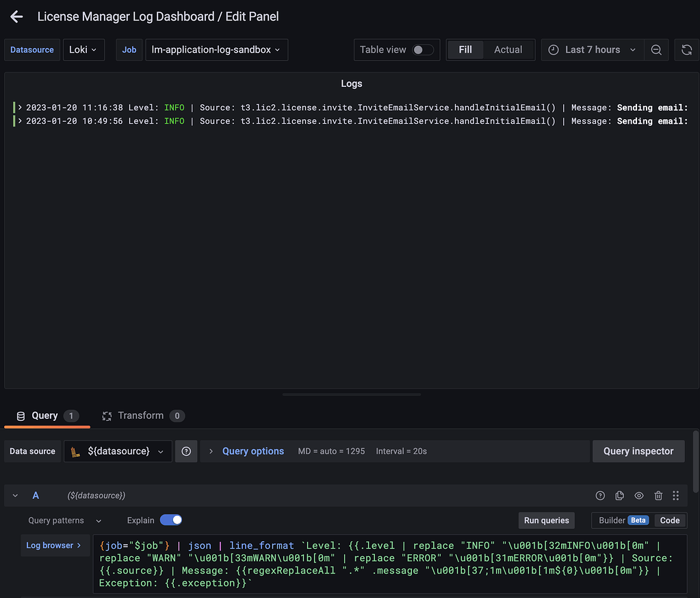Collapse query A with its chevron
Screen dimensions: 700x598
click(x=15, y=495)
